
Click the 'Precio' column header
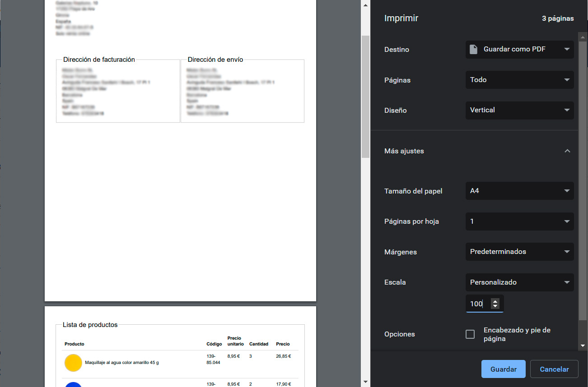coord(283,344)
